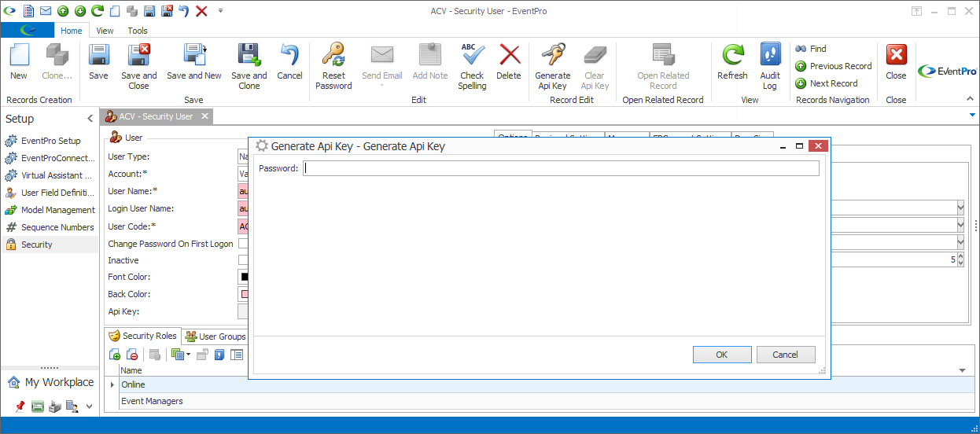This screenshot has height=434, width=980.
Task: Select Model Management in navigation
Action: tap(50, 210)
